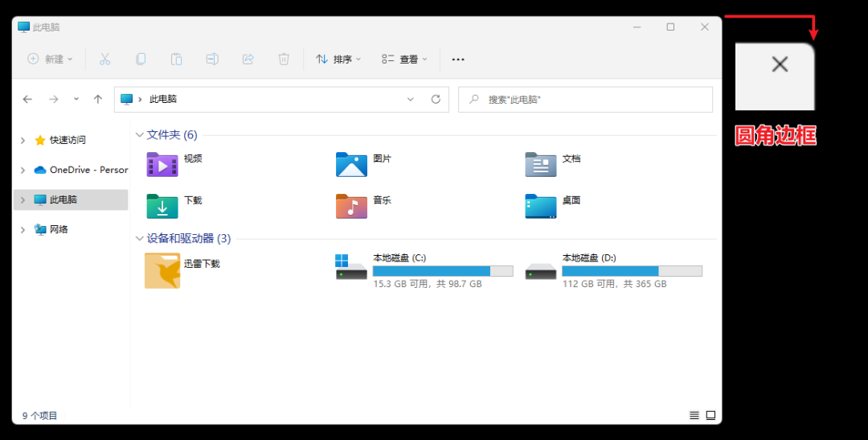
Task: Click the Rename icon in toolbar
Action: tap(212, 59)
